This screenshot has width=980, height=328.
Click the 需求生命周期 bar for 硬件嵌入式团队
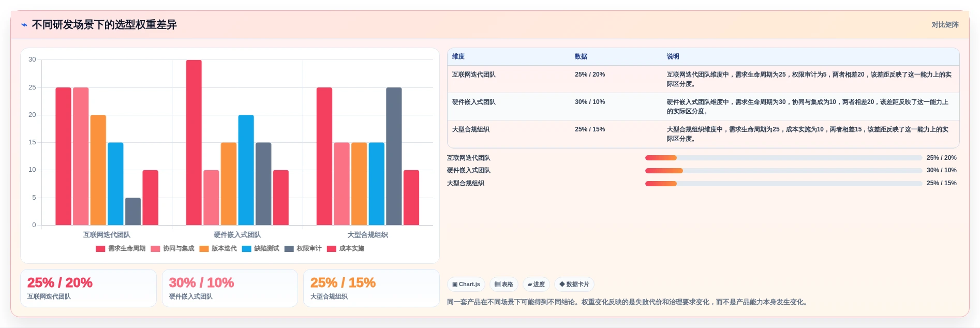(x=194, y=143)
